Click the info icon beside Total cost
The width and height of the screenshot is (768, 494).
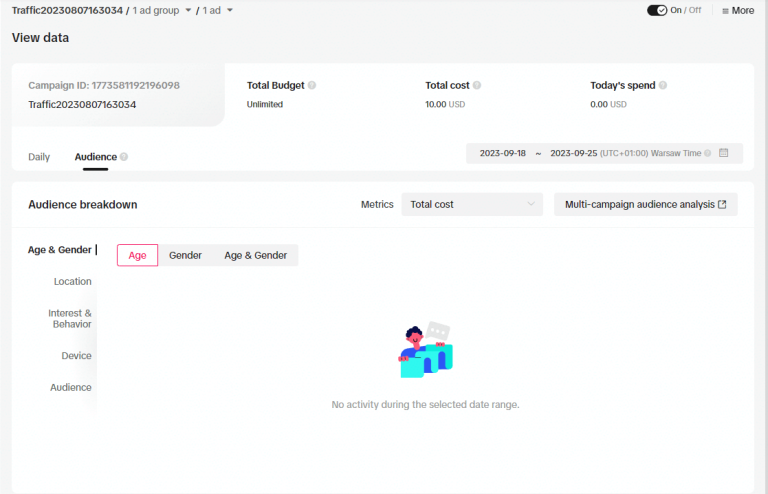477,86
